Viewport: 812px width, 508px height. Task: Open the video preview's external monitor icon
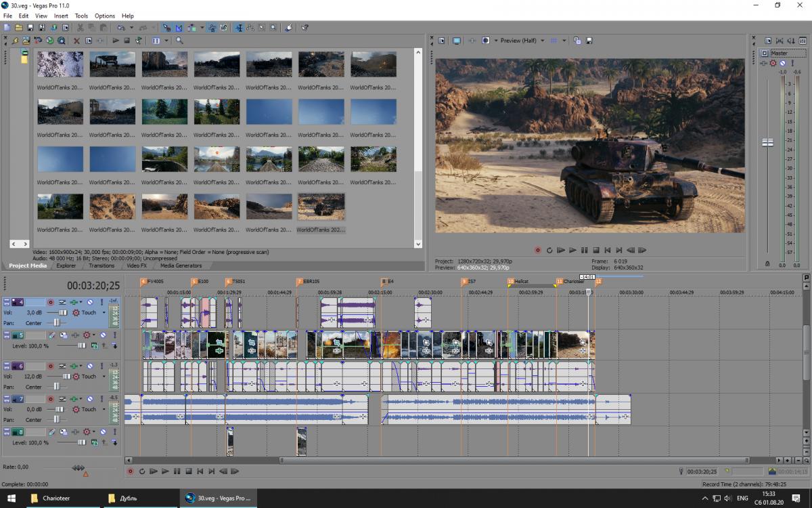coord(457,41)
